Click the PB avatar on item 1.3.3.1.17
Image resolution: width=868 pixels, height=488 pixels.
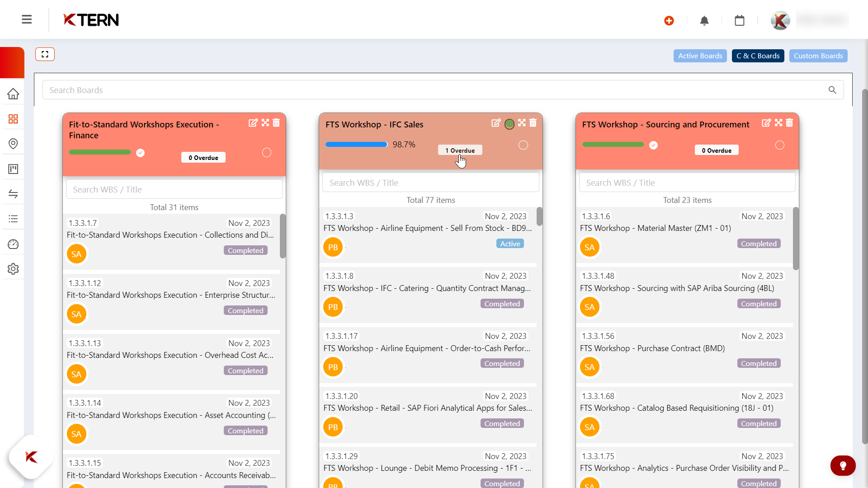tap(333, 367)
